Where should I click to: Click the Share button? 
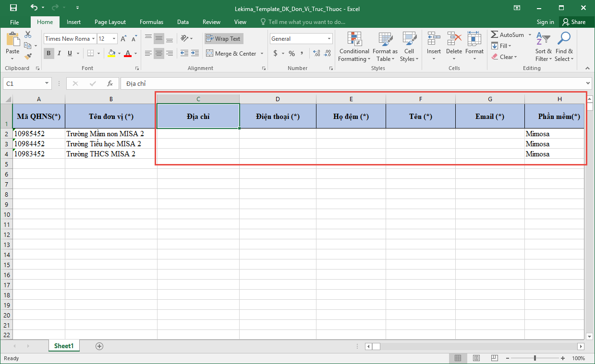tap(574, 22)
